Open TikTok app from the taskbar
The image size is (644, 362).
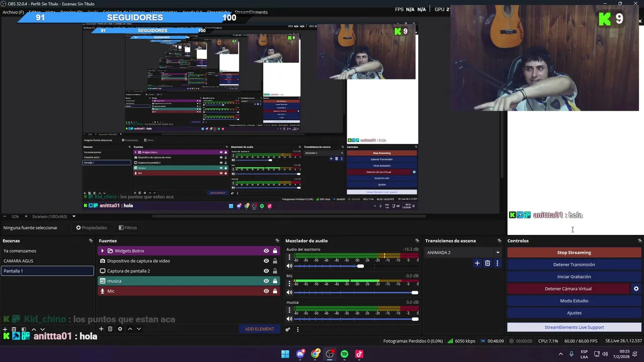359,354
